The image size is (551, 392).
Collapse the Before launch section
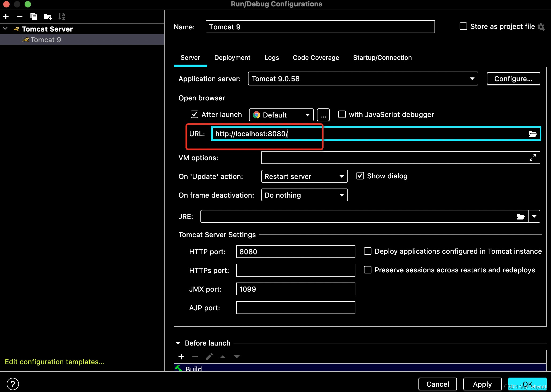pos(178,343)
